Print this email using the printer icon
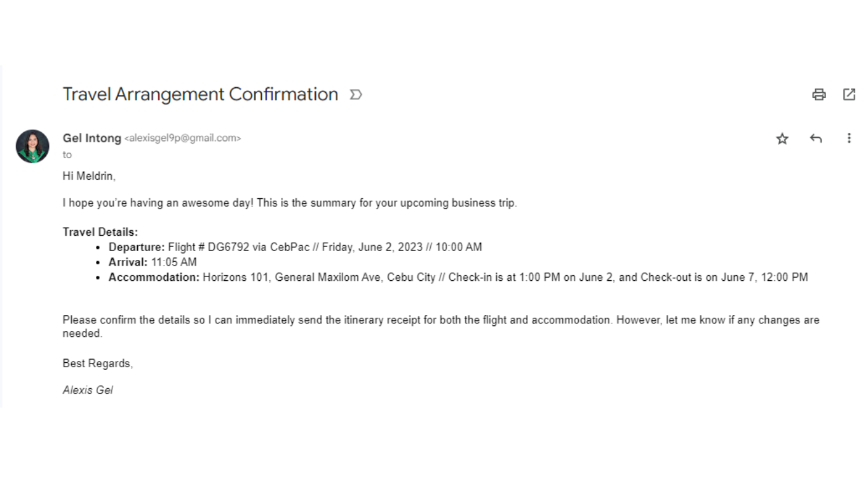The height and width of the screenshot is (488, 868). tap(819, 95)
